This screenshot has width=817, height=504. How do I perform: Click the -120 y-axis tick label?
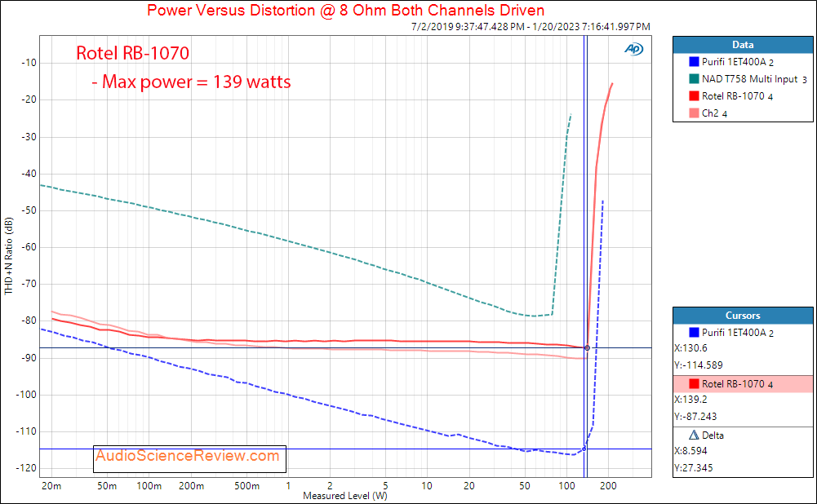click(x=27, y=468)
